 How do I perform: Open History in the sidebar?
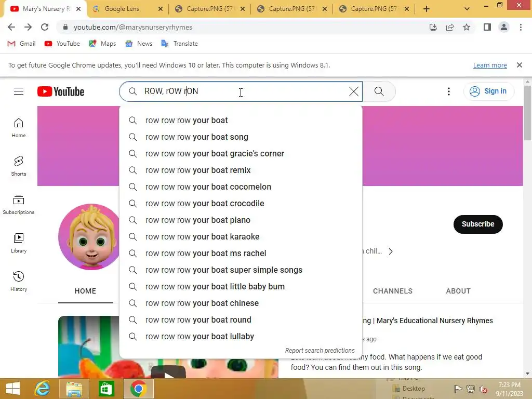[x=19, y=281]
